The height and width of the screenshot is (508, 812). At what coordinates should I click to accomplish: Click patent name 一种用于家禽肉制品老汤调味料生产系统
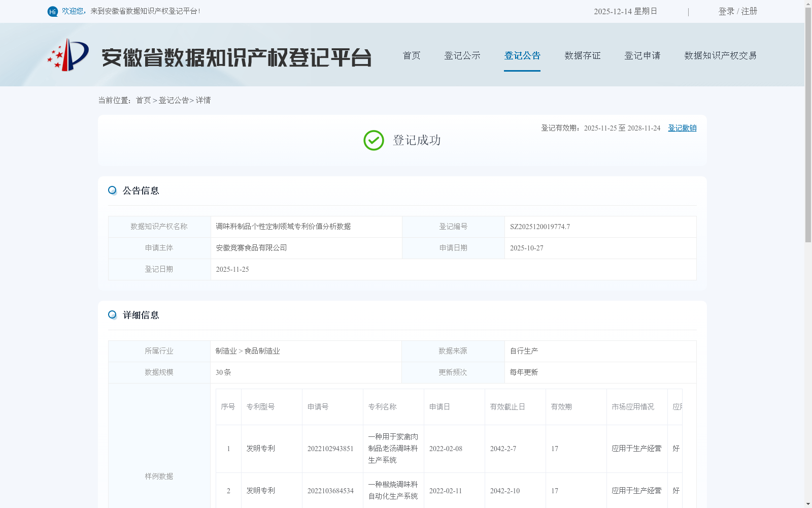pyautogui.click(x=393, y=449)
